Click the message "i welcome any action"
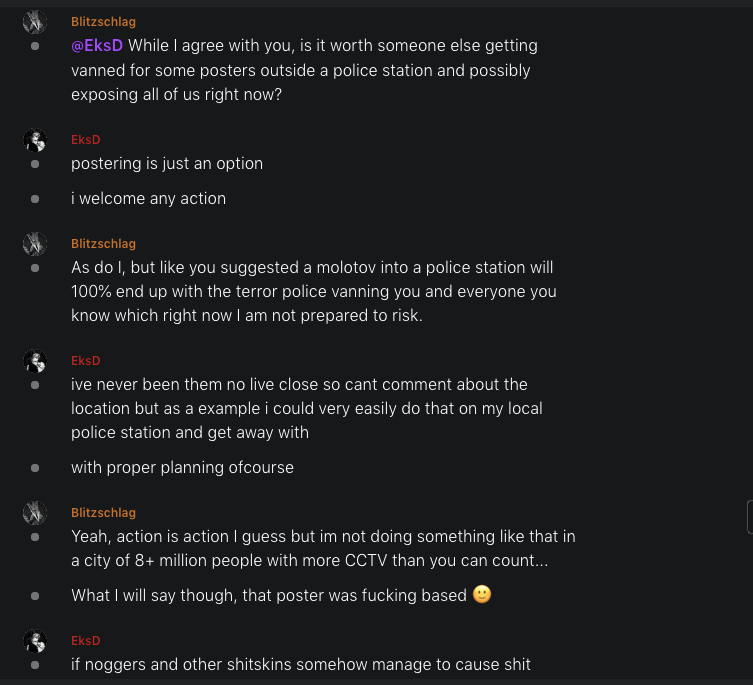The image size is (753, 685). (x=148, y=199)
